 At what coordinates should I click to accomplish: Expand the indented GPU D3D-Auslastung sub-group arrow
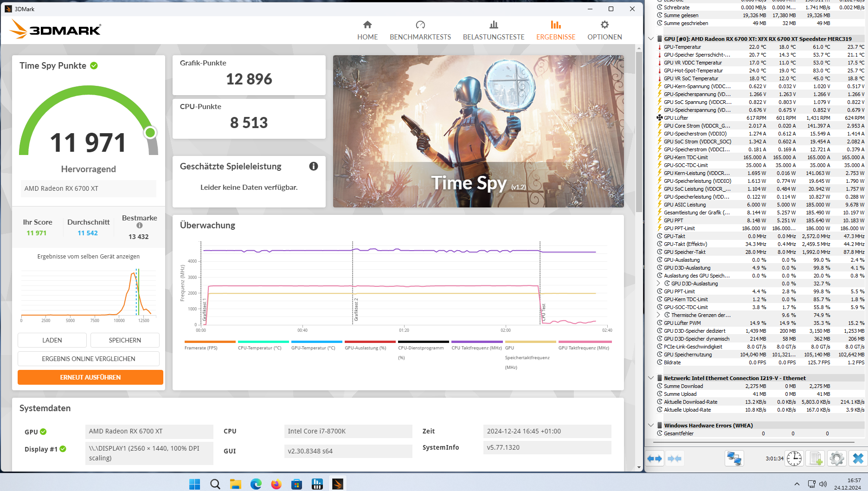[659, 284]
